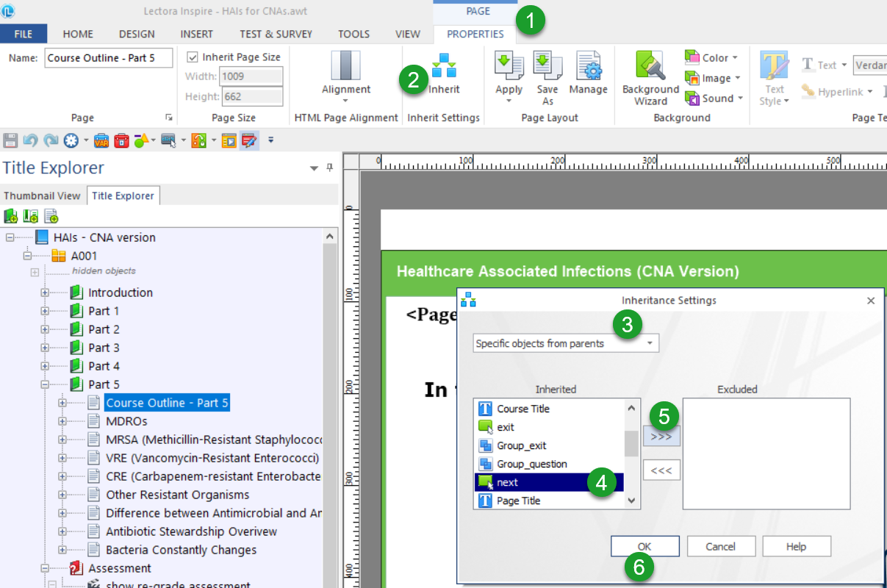Image resolution: width=887 pixels, height=588 pixels.
Task: Open Title Explorer pane options arrow
Action: click(315, 168)
